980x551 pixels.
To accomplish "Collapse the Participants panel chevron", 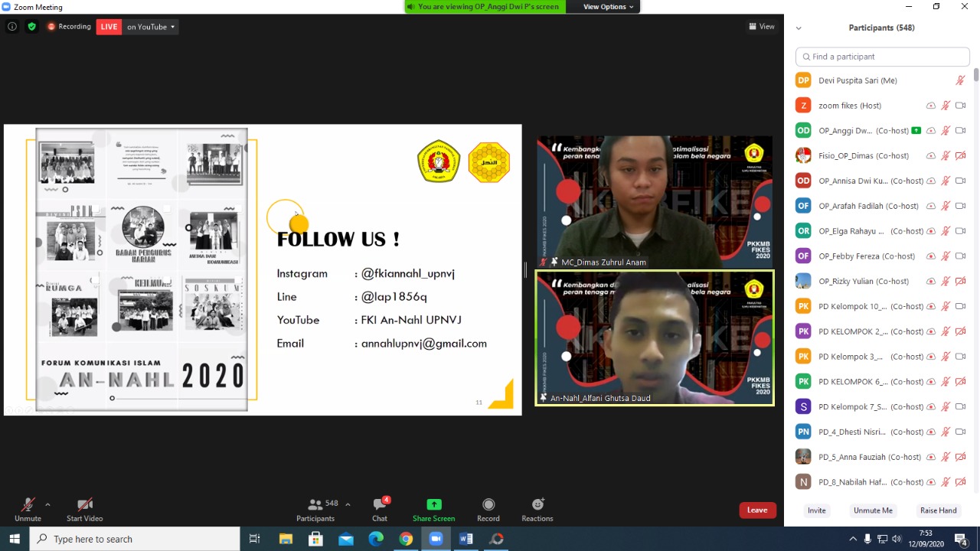I will click(799, 28).
